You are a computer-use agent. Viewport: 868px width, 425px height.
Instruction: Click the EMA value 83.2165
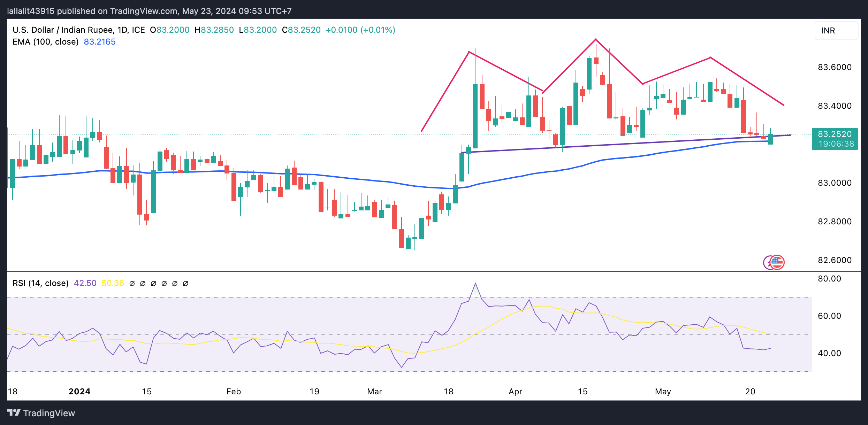[100, 42]
